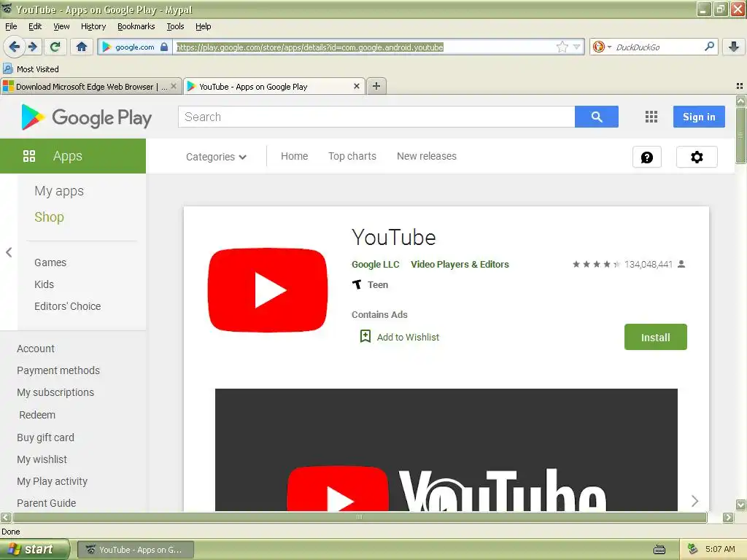
Task: Click the Google Play logo
Action: click(87, 117)
